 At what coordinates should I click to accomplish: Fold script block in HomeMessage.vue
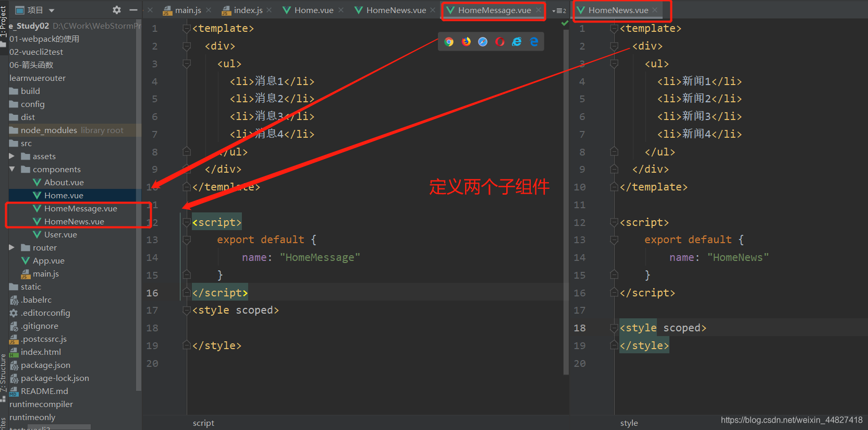186,222
